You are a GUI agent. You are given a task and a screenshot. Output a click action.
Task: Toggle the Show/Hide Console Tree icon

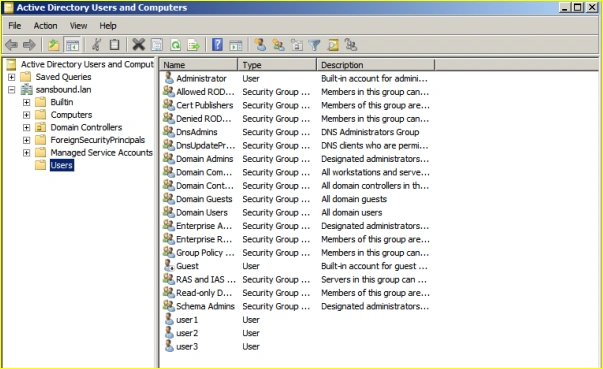(72, 45)
